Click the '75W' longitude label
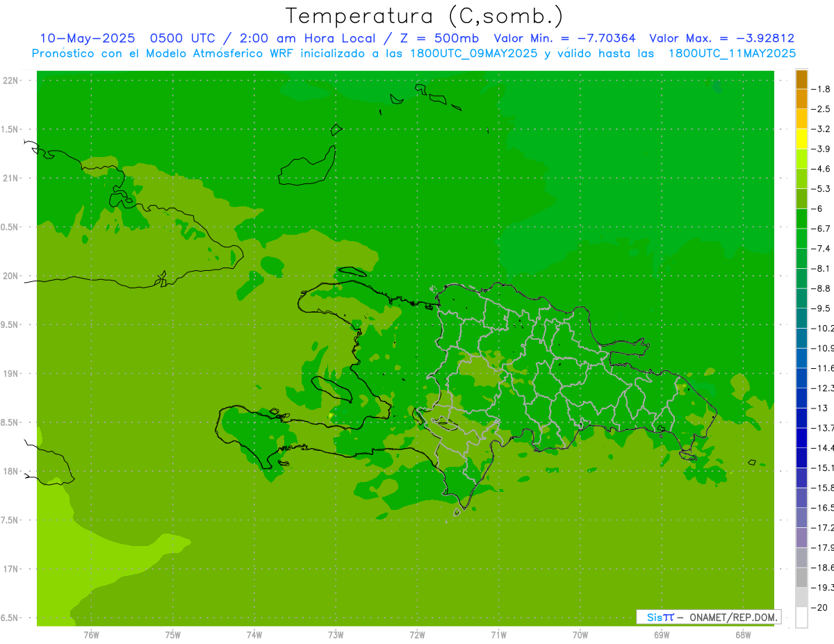Viewport: 834px width, 644px height. click(x=173, y=634)
